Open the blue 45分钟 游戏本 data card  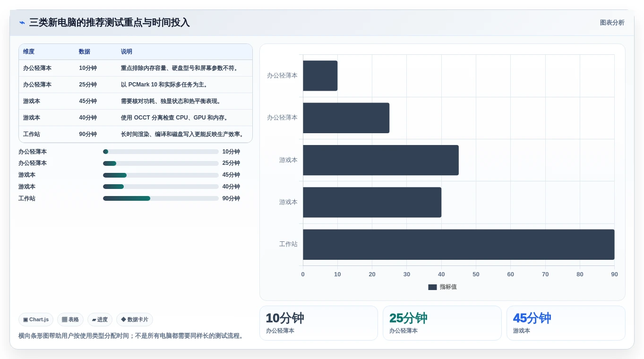[566, 323]
